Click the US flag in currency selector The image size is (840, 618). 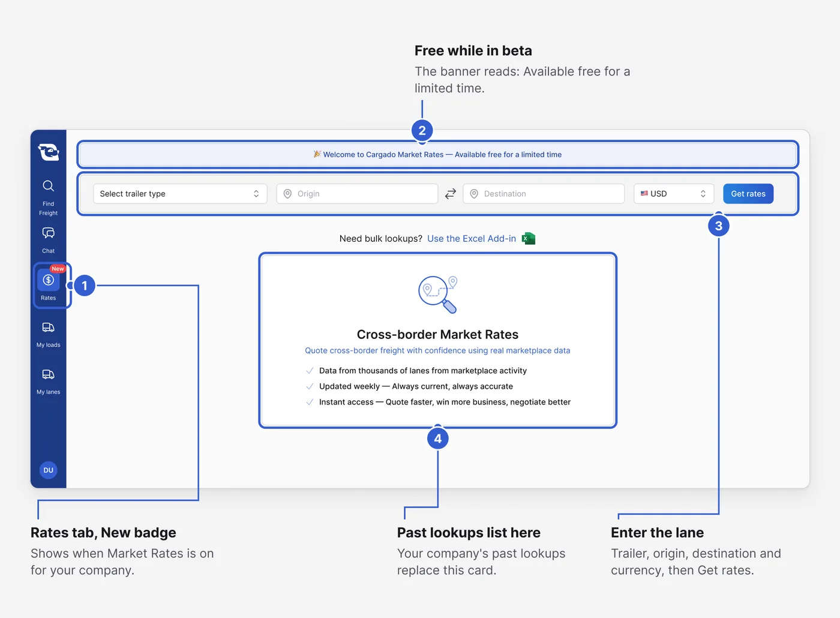(644, 194)
